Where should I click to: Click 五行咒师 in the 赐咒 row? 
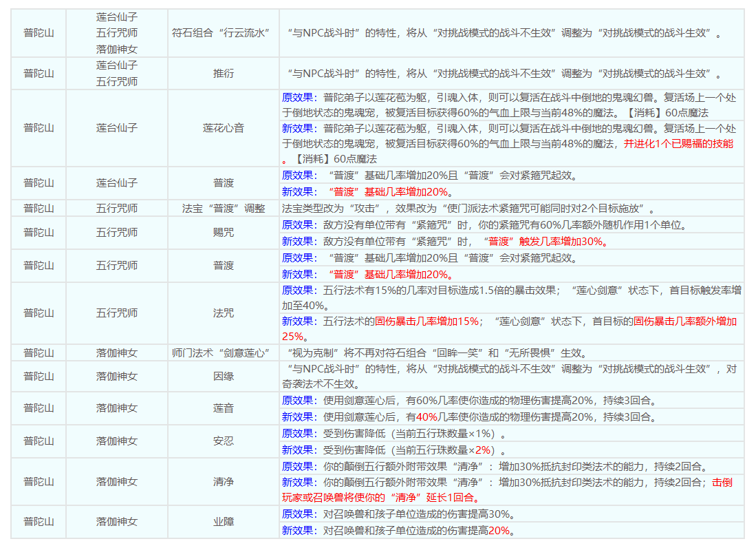coord(117,233)
